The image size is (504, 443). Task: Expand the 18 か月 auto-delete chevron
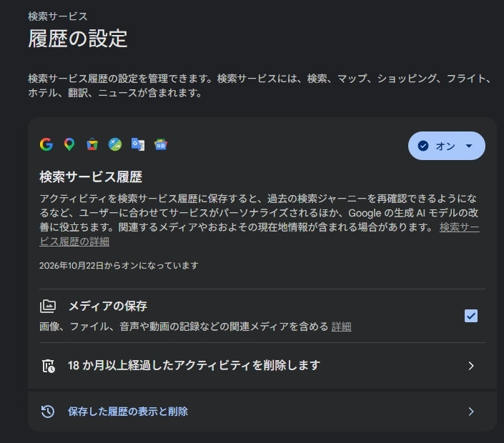point(471,366)
